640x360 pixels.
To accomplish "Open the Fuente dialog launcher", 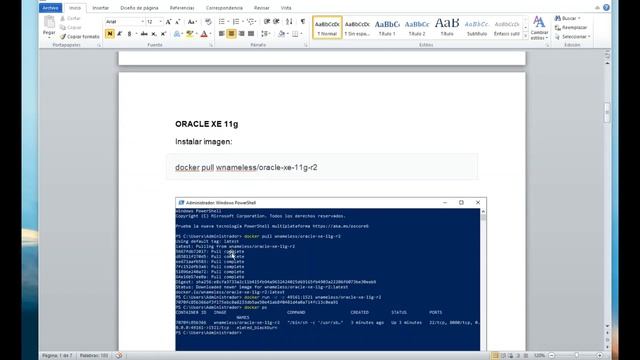I will tap(211, 45).
